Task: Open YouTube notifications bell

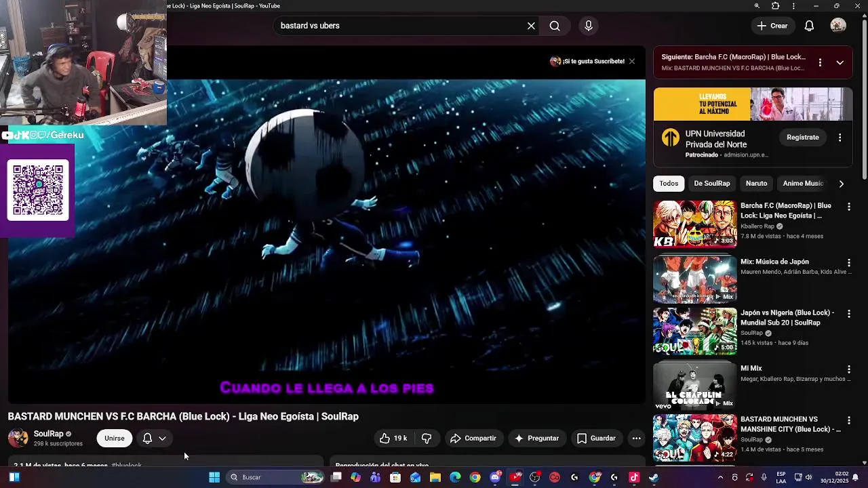Action: pos(809,26)
